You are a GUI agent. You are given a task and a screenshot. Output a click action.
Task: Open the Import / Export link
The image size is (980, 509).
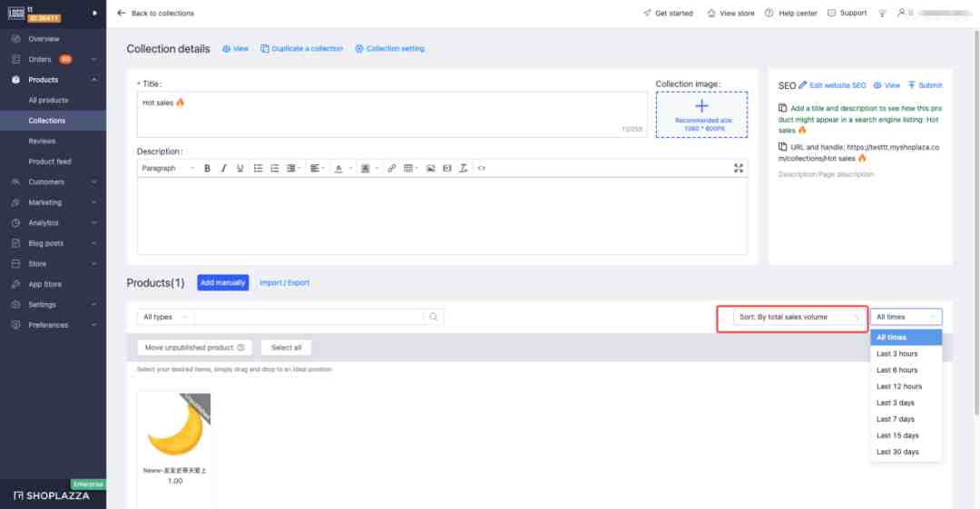point(284,283)
